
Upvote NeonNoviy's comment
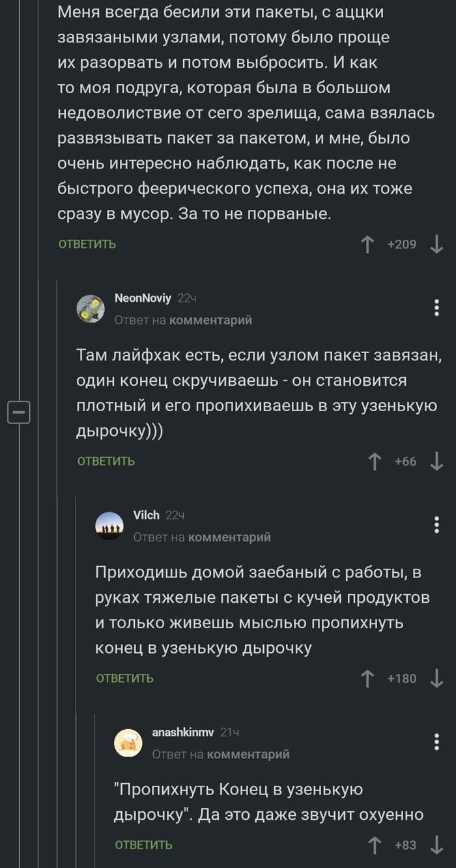click(x=375, y=461)
